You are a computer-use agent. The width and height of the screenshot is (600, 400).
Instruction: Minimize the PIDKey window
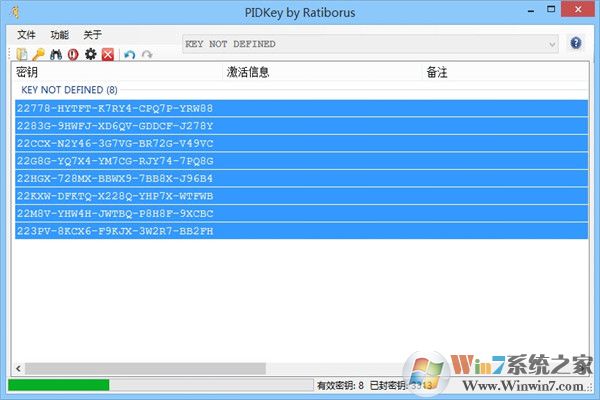(531, 11)
